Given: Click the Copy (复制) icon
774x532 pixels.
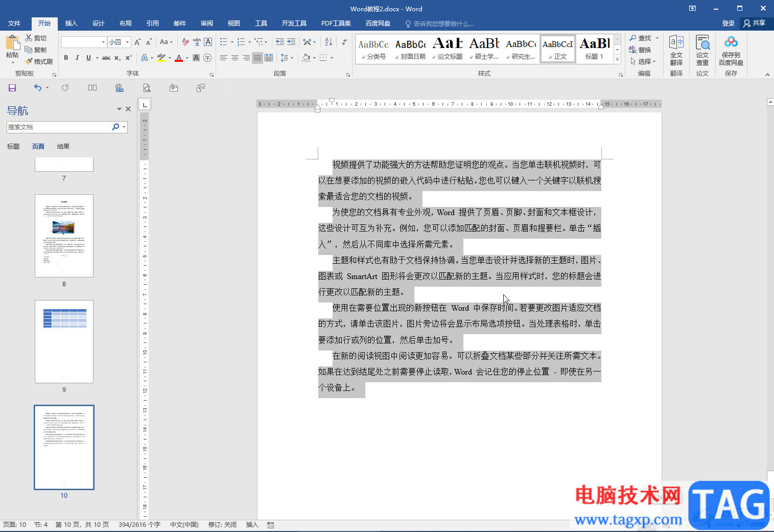Looking at the screenshot, I should (29, 50).
